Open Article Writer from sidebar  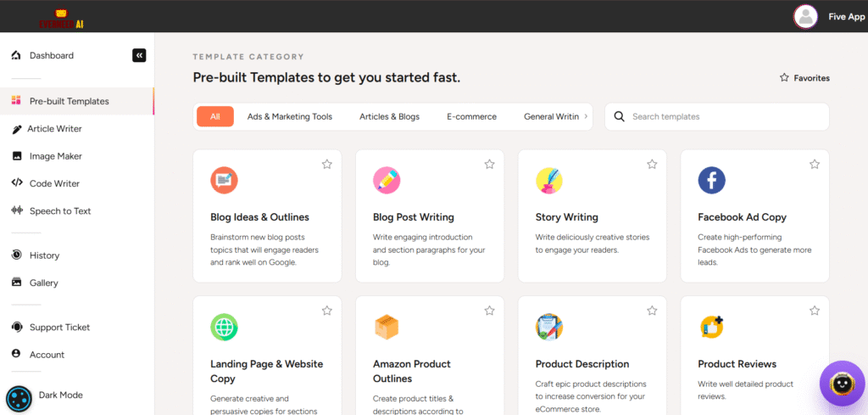coord(55,129)
